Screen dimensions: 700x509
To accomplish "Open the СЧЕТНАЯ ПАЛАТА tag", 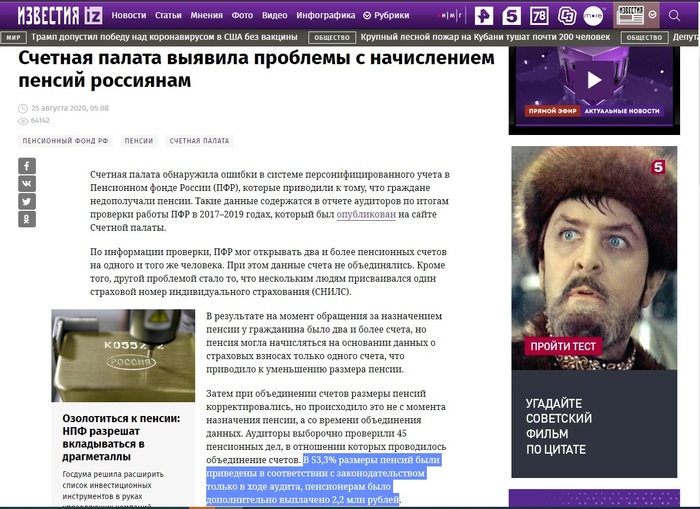I will (x=199, y=141).
